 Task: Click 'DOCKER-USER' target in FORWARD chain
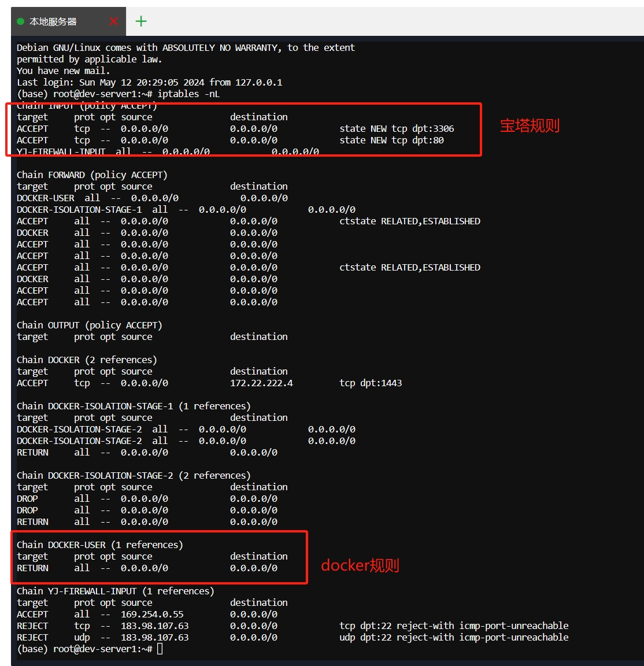pos(46,198)
